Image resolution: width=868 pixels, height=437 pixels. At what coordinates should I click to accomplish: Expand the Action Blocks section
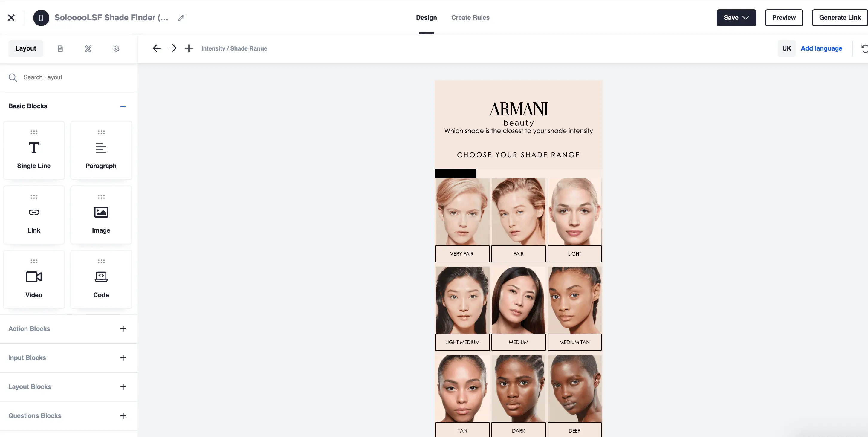123,329
